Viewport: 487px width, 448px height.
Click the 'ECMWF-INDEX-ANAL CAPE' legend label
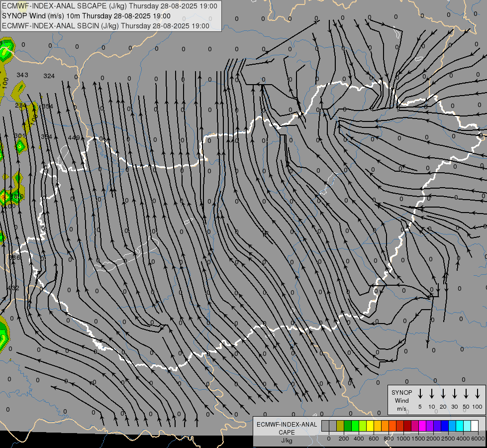(x=287, y=428)
